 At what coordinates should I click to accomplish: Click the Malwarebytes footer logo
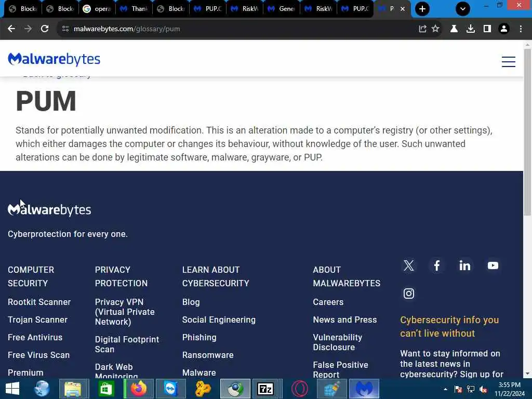pos(49,210)
